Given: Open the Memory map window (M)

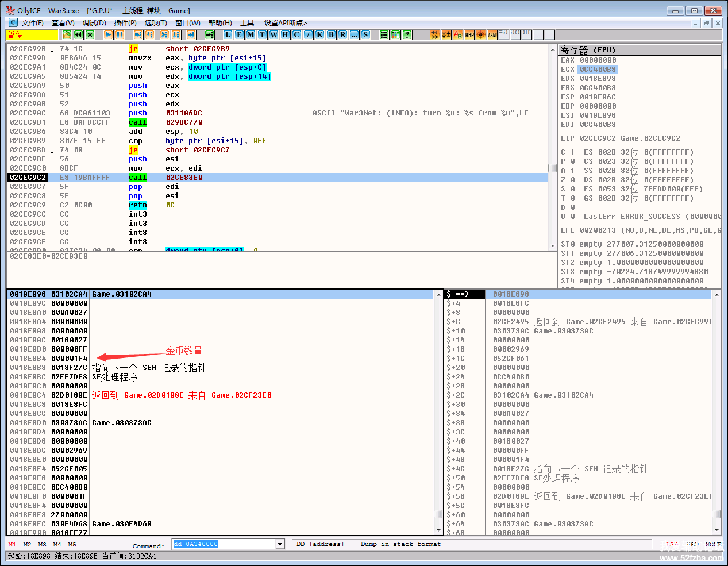Looking at the screenshot, I should (x=251, y=34).
